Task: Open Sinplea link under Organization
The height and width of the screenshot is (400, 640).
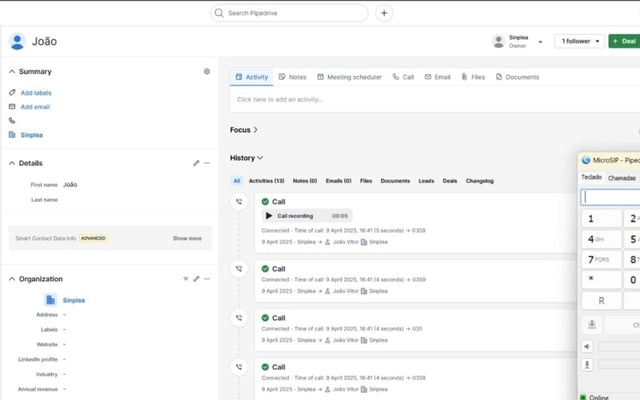Action: pos(74,300)
